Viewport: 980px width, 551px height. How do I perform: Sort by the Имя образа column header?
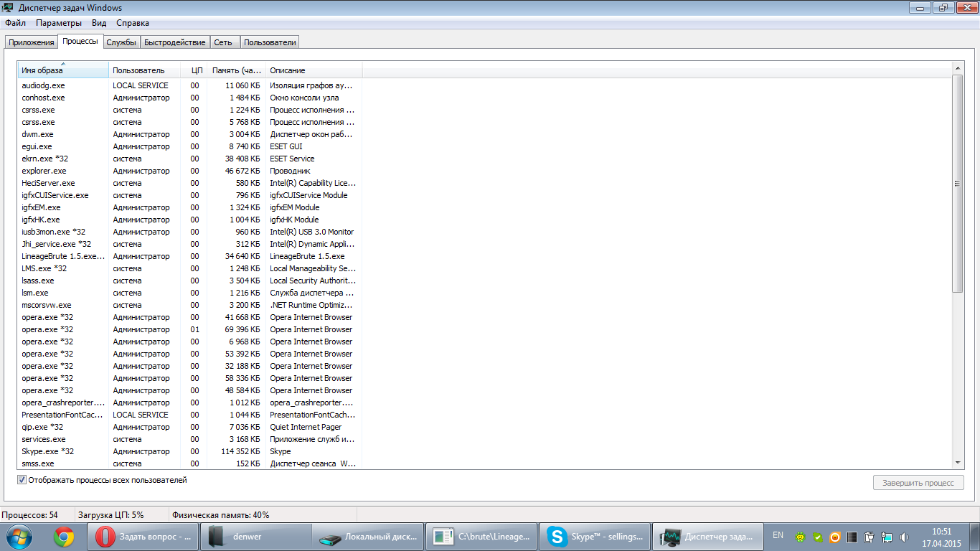(x=63, y=70)
